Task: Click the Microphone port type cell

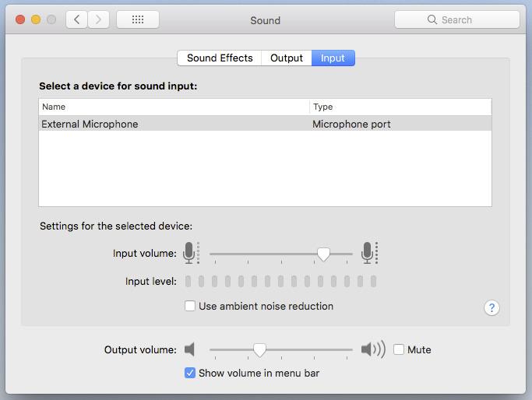Action: (x=351, y=124)
